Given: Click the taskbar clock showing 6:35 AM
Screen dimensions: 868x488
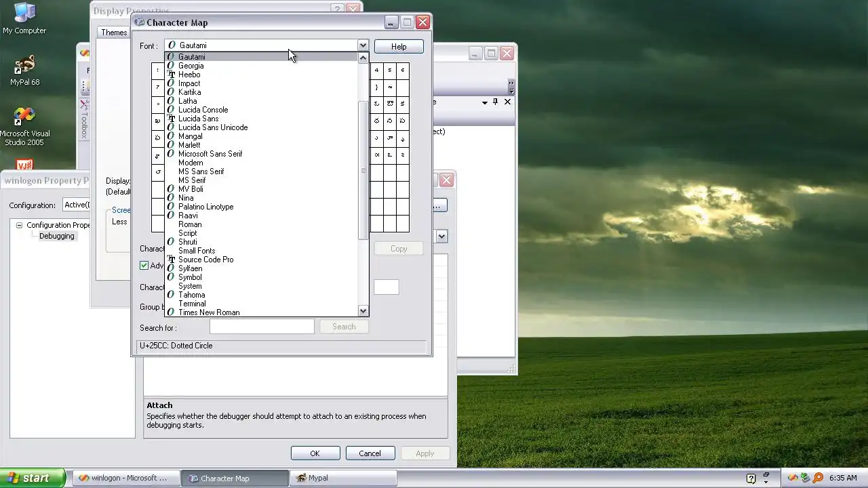Looking at the screenshot, I should click(x=843, y=478).
